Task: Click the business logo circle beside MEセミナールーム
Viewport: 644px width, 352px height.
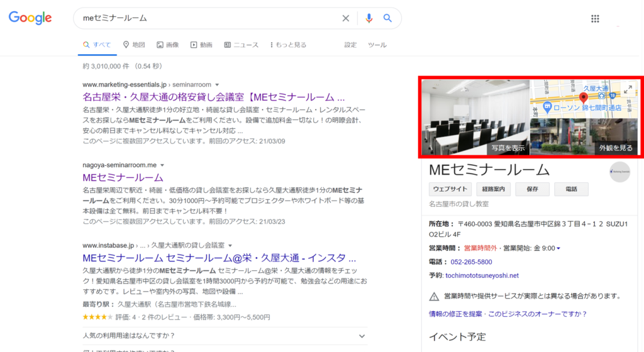Action: click(619, 172)
